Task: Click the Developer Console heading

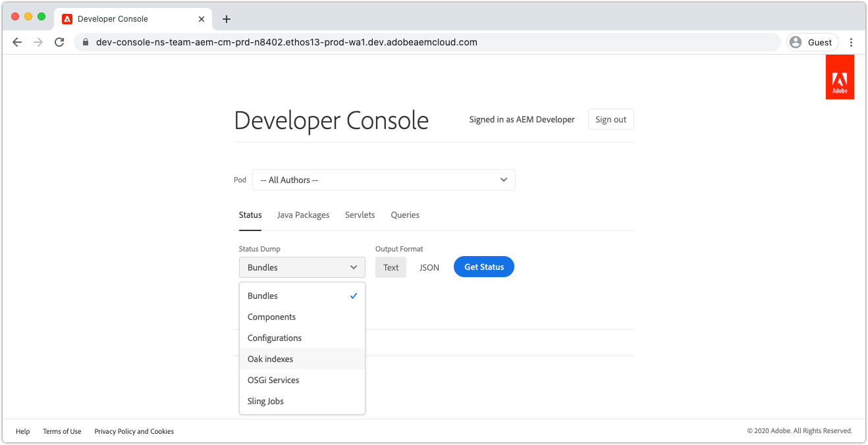Action: pyautogui.click(x=331, y=121)
